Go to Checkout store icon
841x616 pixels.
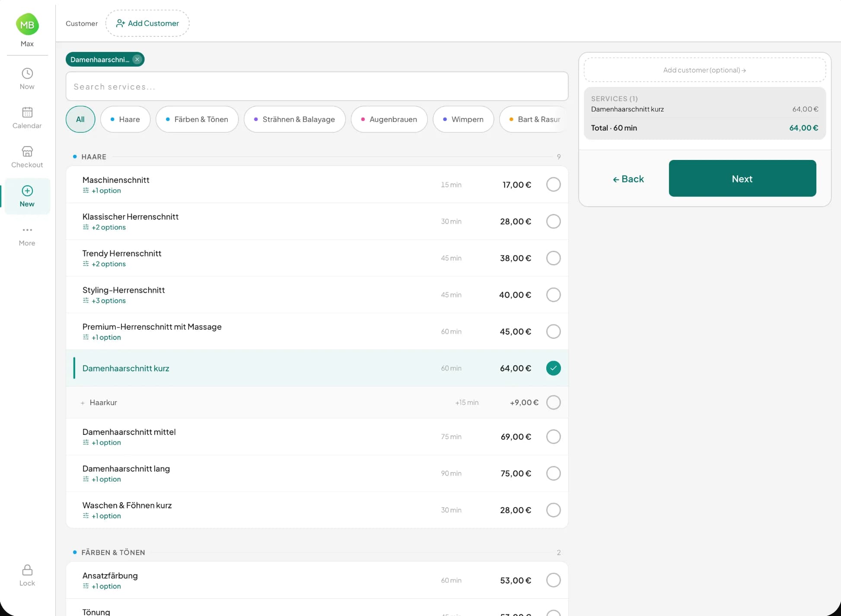[27, 151]
